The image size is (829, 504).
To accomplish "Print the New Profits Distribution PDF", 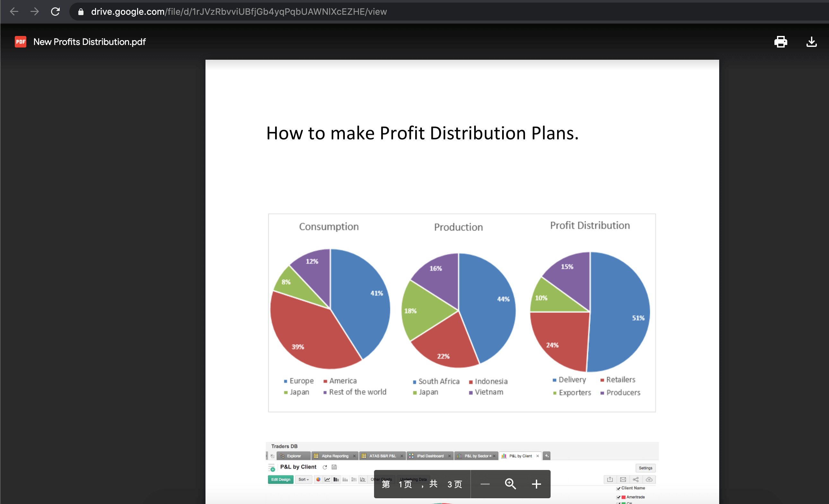I will 780,42.
